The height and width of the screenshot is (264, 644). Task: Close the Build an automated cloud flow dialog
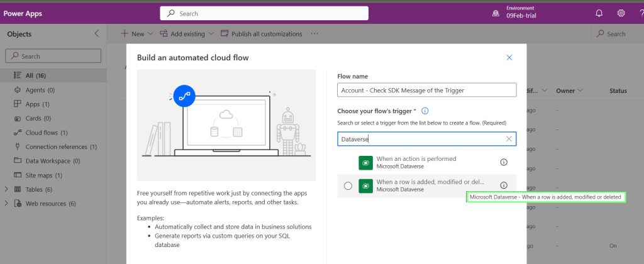(509, 57)
